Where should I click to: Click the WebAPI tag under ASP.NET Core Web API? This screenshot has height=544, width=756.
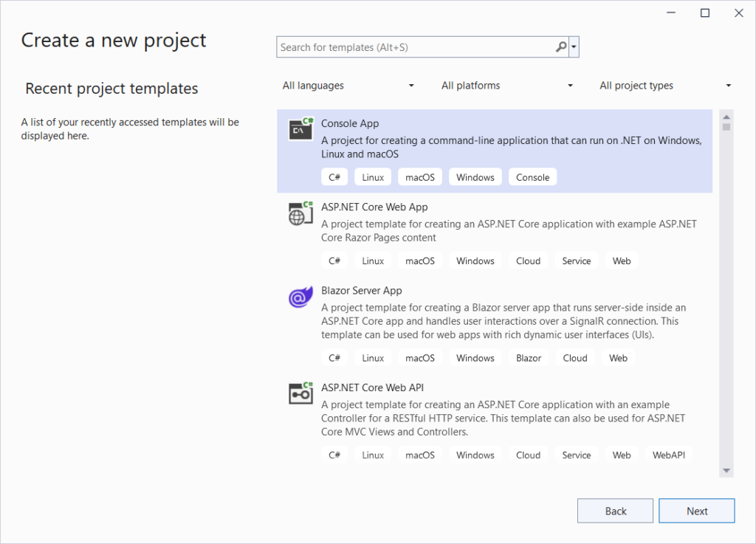[668, 455]
